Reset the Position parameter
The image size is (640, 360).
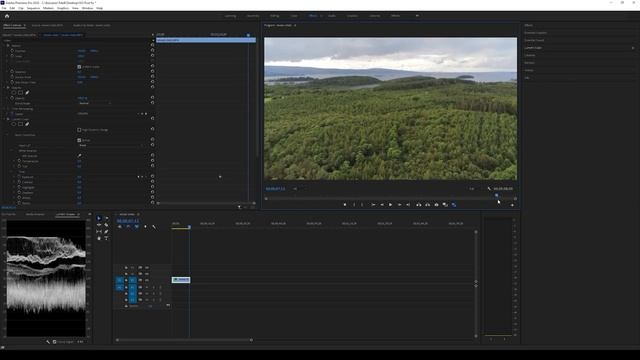click(152, 51)
